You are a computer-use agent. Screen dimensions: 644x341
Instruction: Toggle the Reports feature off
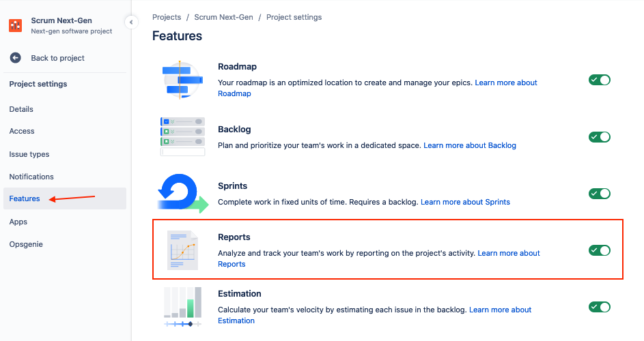(599, 250)
